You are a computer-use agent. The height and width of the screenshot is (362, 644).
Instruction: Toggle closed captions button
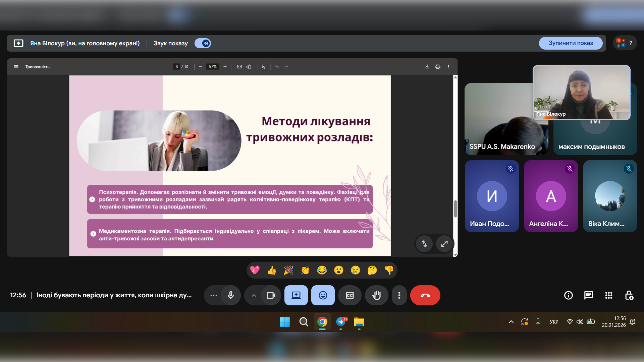pos(350,295)
